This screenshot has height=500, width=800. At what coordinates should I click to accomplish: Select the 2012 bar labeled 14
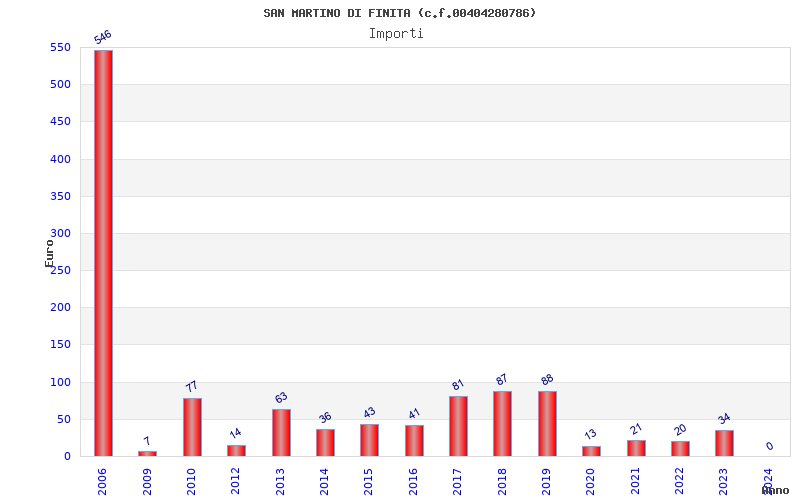236,451
